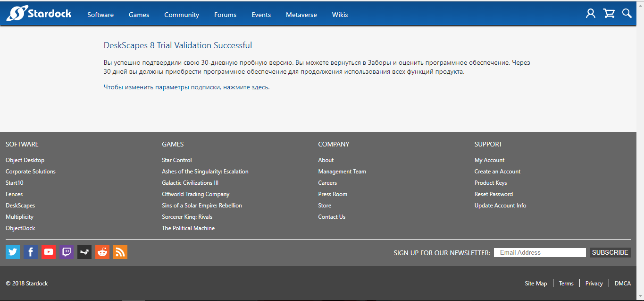Open the user account icon
Screen dimensions: 644x301
[591, 14]
